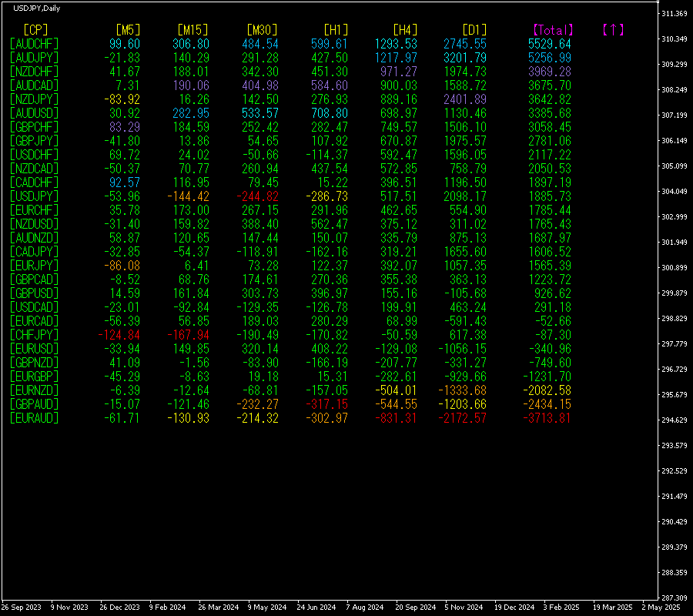
Task: Click the red CHFJPY M5 value -124.84
Action: [119, 335]
